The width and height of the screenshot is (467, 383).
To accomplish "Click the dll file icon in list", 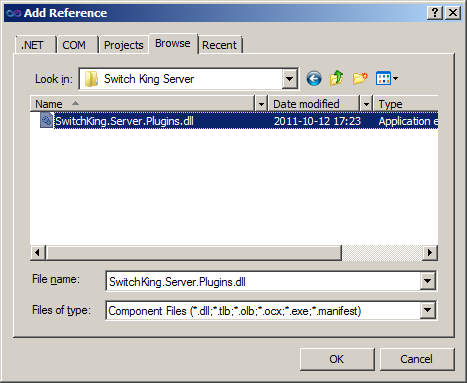I will coord(46,120).
